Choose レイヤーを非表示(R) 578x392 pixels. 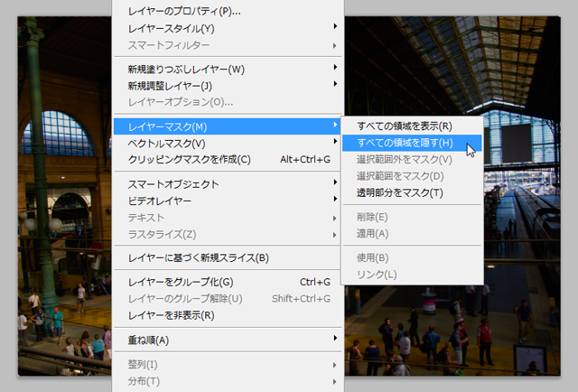tap(228, 315)
